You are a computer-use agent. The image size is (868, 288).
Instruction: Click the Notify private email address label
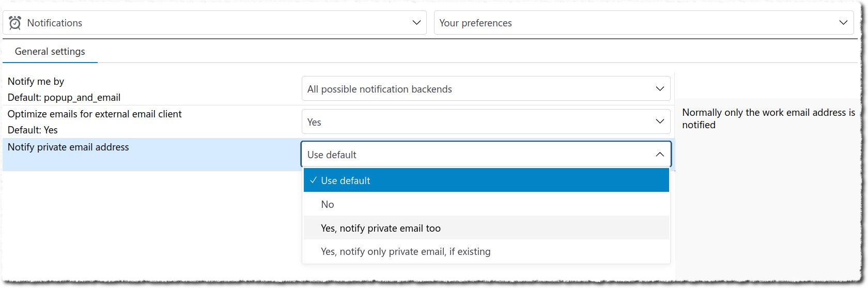point(68,147)
